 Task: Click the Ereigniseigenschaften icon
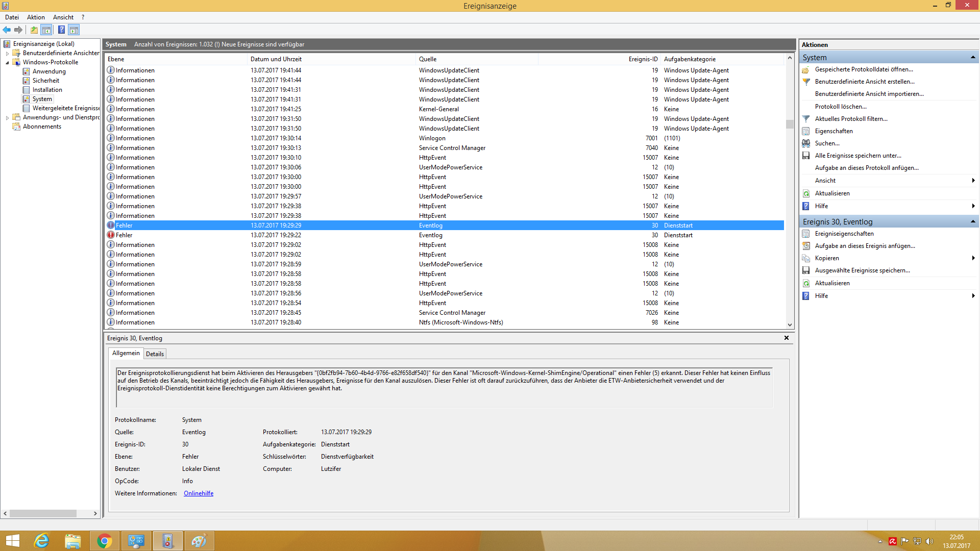[806, 234]
